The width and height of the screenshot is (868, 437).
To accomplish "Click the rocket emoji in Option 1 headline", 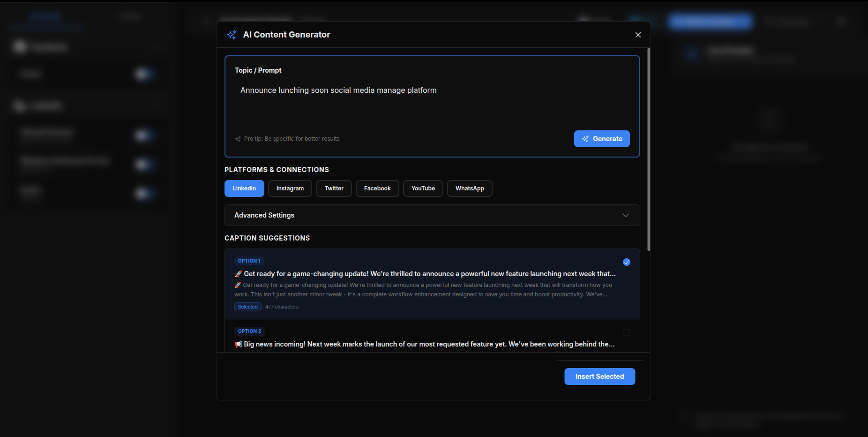I will pyautogui.click(x=238, y=274).
